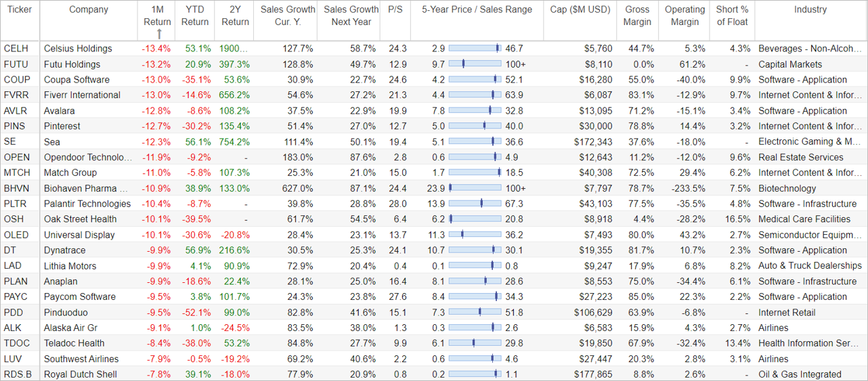This screenshot has width=868, height=381.
Task: Sort by Operating Margin column header
Action: 685,16
